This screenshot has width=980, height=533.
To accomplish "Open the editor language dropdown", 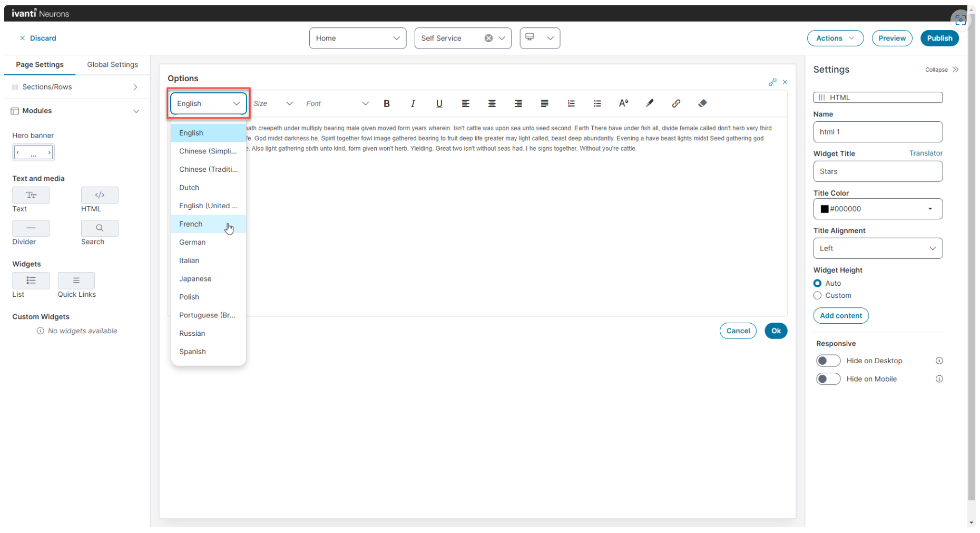I will point(209,104).
